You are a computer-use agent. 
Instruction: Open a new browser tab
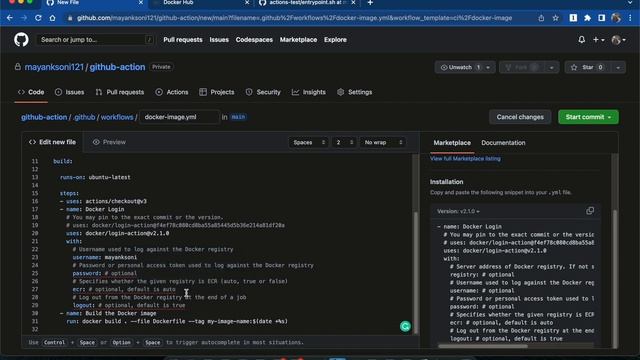[370, 3]
